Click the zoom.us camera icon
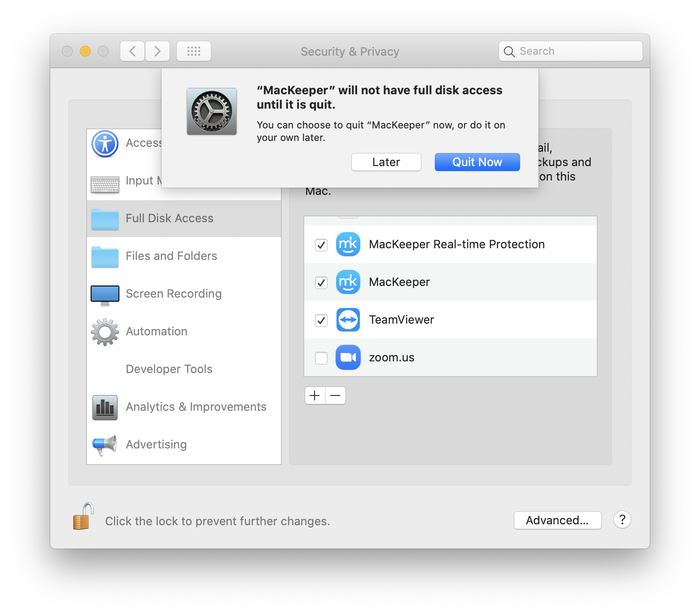Viewport: 700px width, 615px height. [348, 357]
